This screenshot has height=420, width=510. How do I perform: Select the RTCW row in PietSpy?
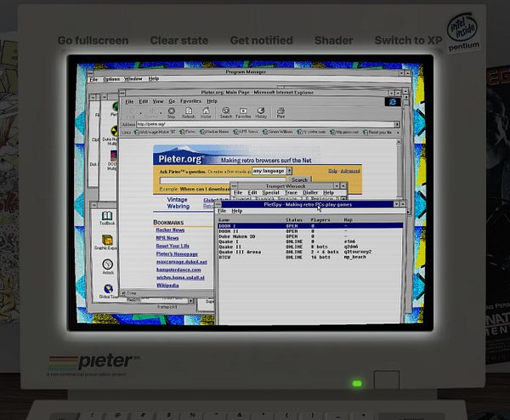click(x=310, y=257)
